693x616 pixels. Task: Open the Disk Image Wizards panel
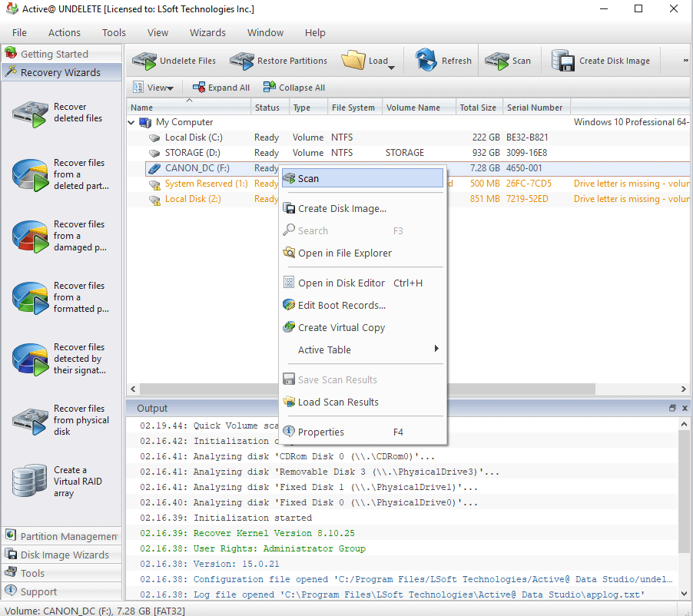tap(61, 555)
